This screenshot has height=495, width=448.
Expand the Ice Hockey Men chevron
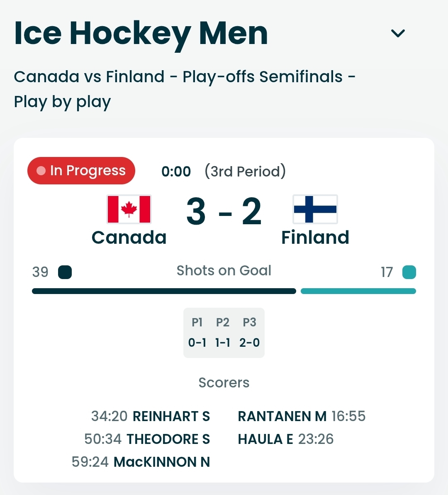click(398, 33)
